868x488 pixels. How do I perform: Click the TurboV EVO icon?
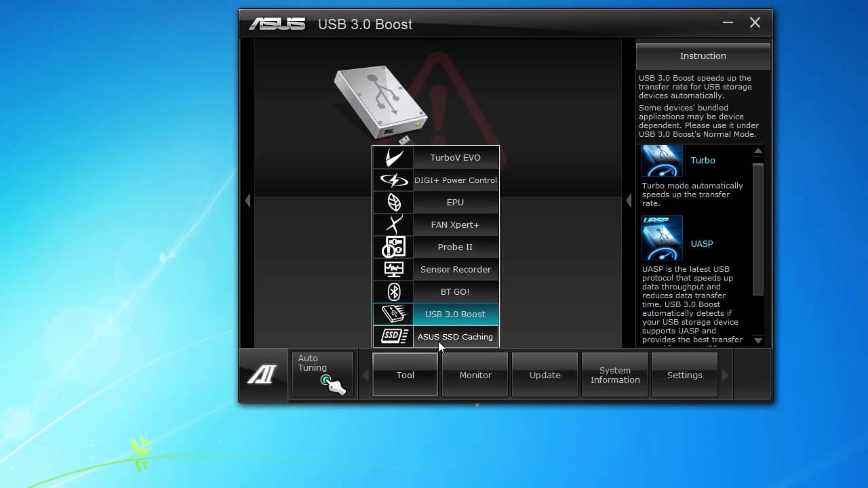[x=393, y=157]
